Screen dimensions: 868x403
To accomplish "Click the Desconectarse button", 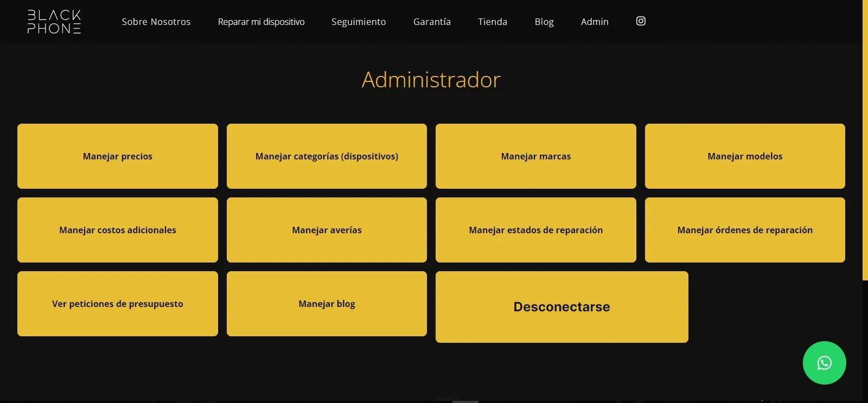I will tap(562, 307).
